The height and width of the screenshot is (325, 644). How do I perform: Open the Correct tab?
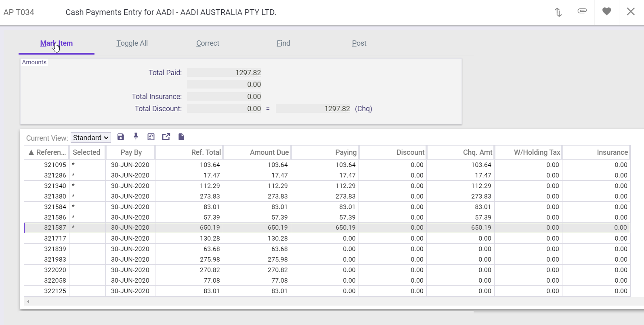click(208, 43)
